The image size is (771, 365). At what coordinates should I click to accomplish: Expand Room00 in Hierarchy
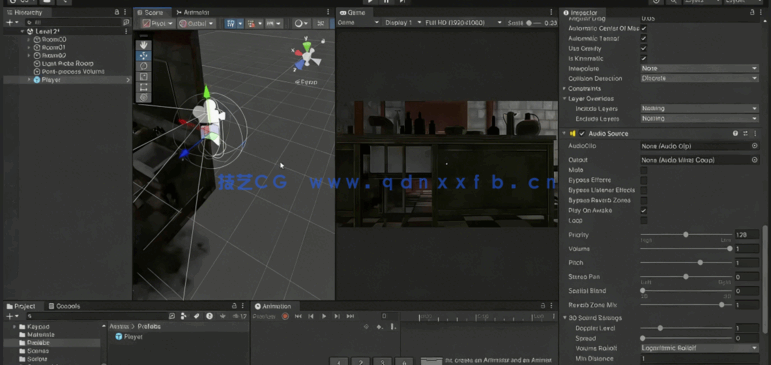(29, 39)
